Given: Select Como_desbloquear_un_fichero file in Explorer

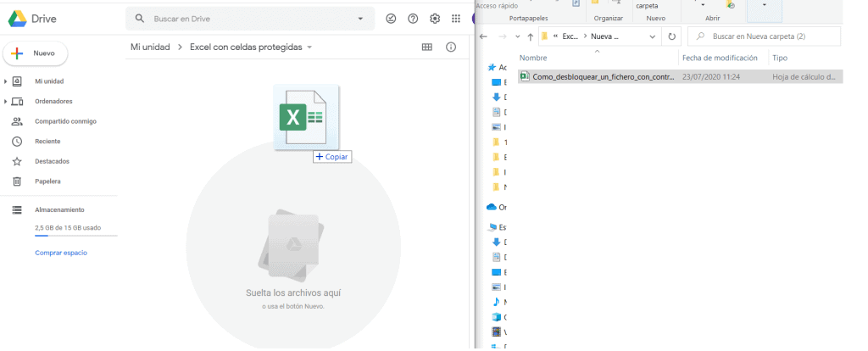Looking at the screenshot, I should coord(681,77).
